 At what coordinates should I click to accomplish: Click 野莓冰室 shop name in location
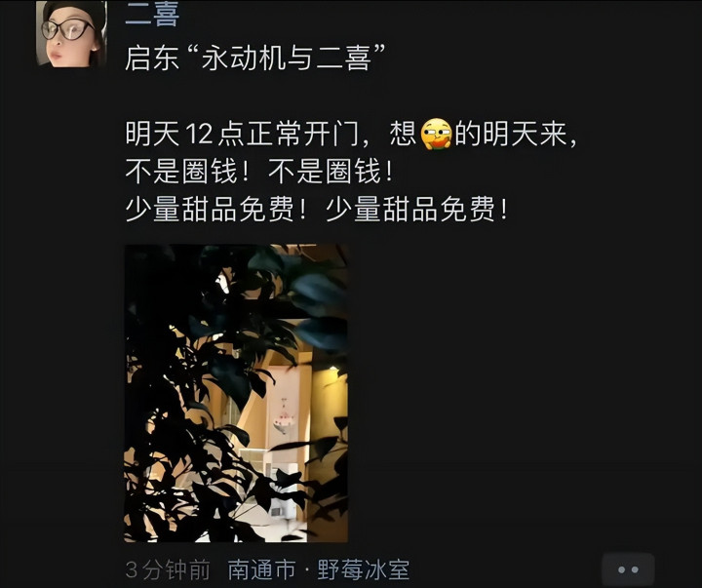tap(363, 570)
